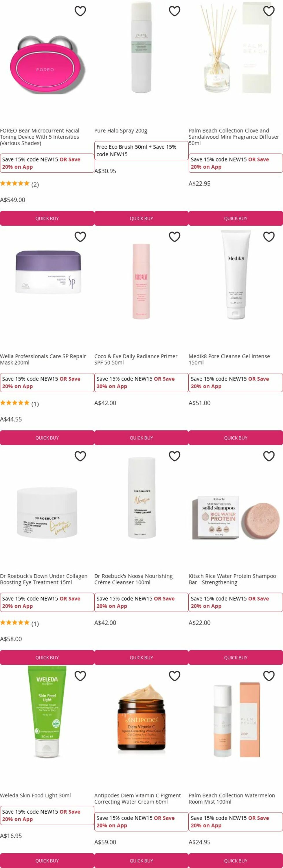The width and height of the screenshot is (283, 868).
Task: View Palm Beach Watermelon Room Mist details
Action: point(232,799)
